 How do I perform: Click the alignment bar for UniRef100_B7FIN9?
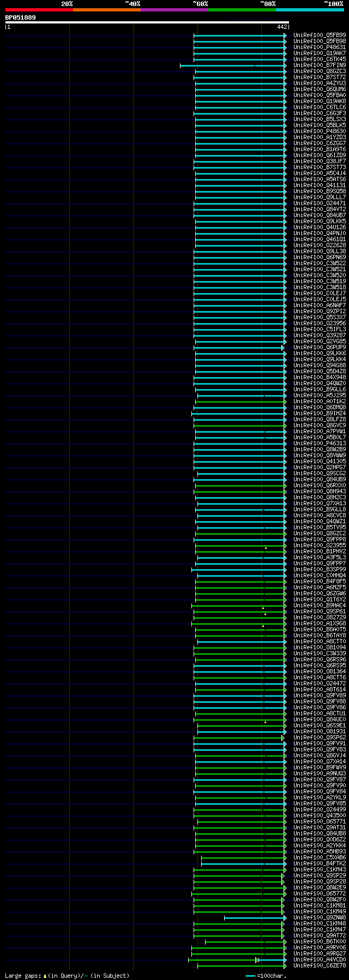(x=233, y=65)
